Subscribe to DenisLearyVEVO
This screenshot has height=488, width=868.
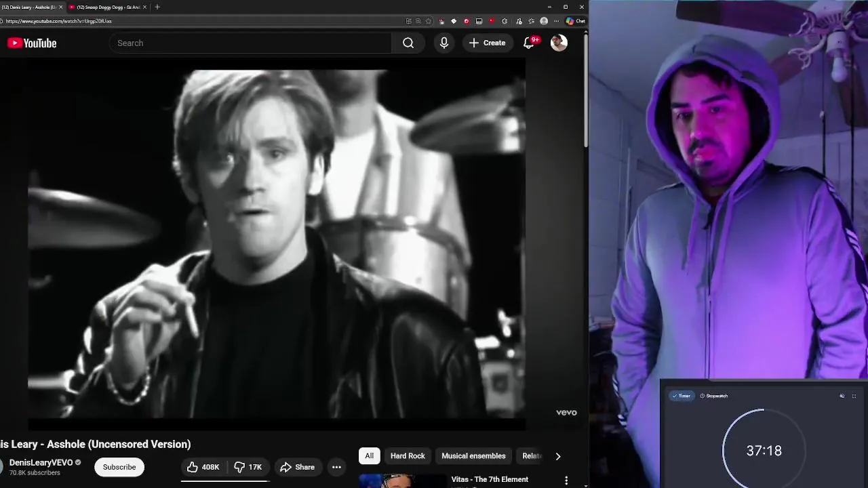coord(119,467)
